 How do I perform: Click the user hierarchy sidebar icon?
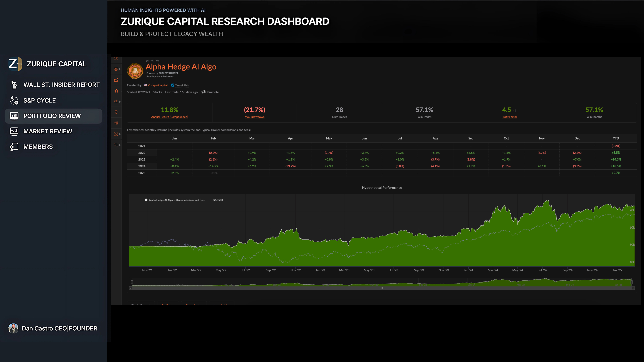(116, 123)
